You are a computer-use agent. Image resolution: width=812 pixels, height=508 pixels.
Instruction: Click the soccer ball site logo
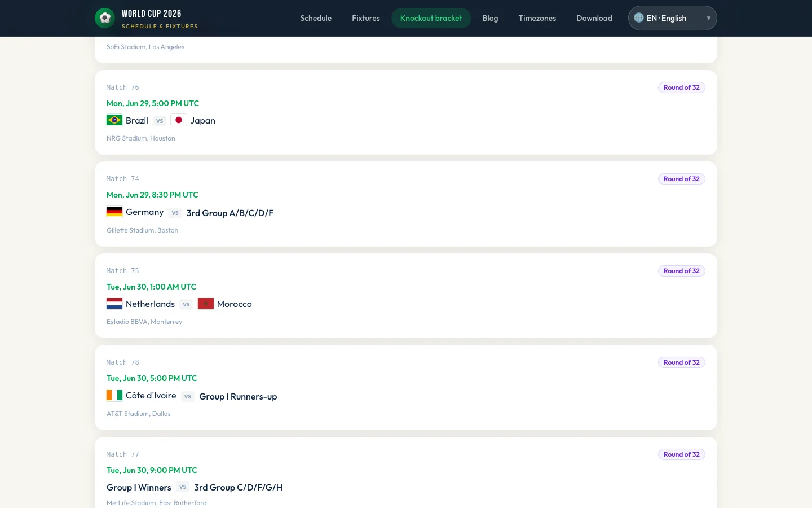click(105, 18)
